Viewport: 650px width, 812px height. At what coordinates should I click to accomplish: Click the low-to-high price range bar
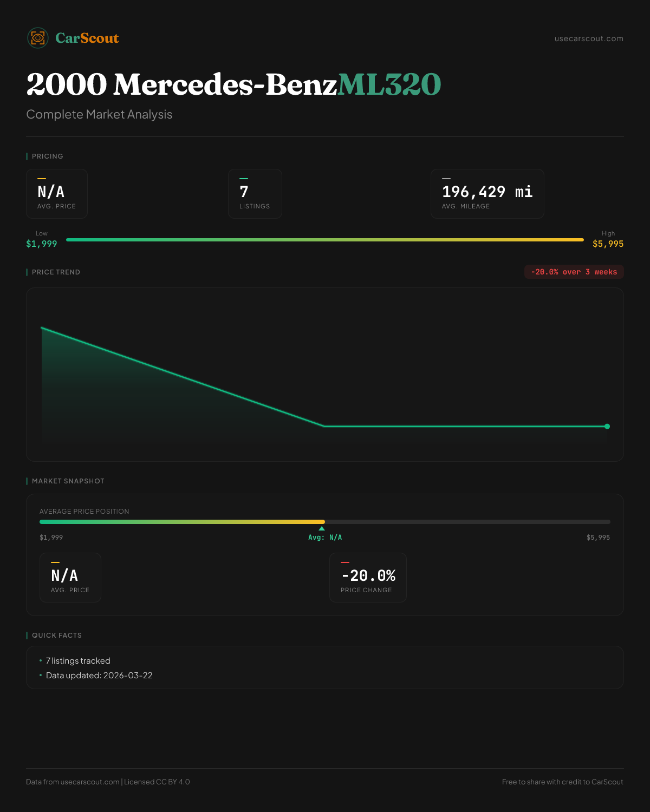tap(325, 240)
